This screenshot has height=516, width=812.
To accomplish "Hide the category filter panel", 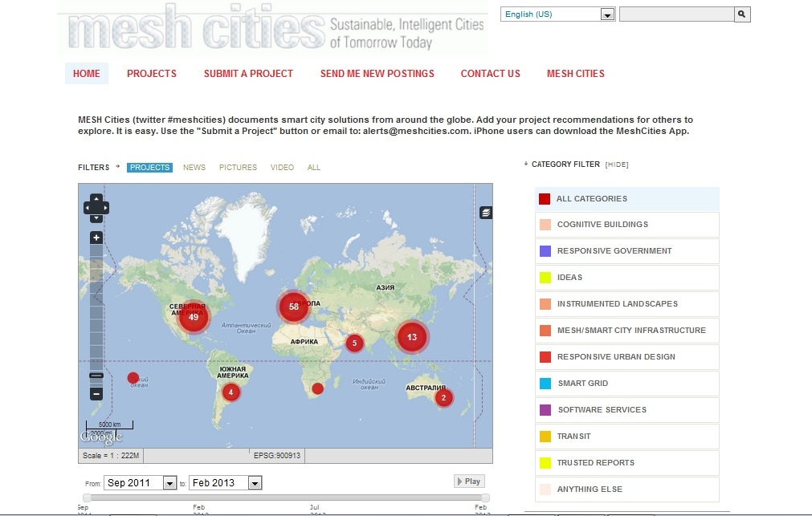I will [617, 165].
